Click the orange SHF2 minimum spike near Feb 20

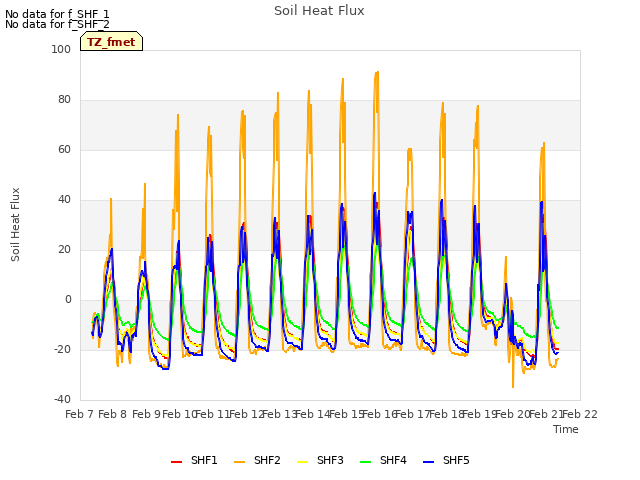point(513,386)
